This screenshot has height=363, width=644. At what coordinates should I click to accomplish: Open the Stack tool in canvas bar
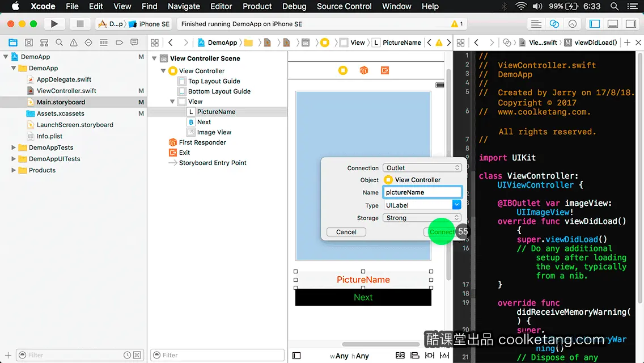(400, 355)
